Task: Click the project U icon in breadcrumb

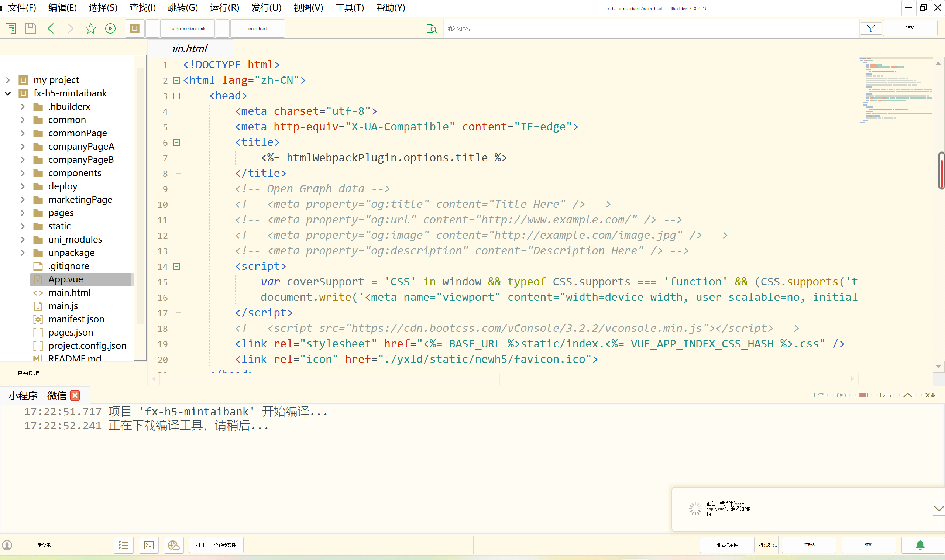Action: click(135, 28)
